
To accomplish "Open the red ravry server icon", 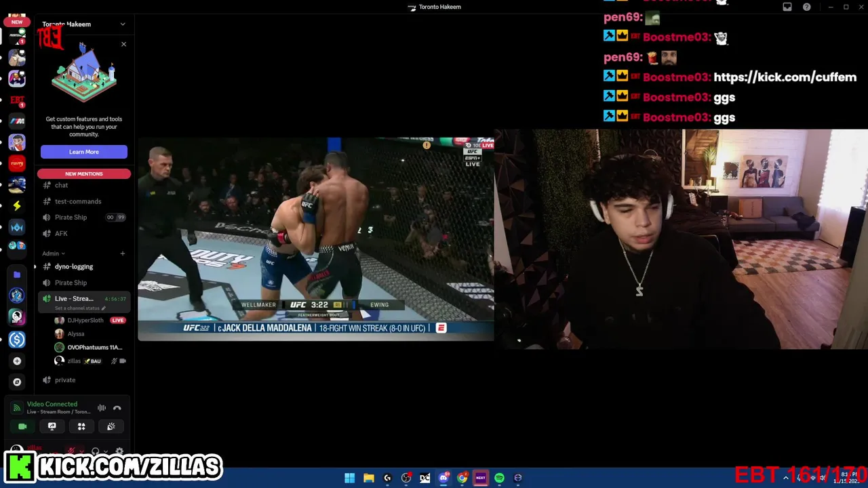I will (x=17, y=163).
